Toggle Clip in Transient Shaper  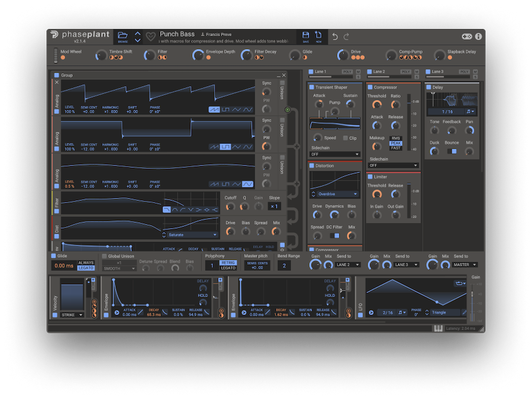click(x=345, y=138)
